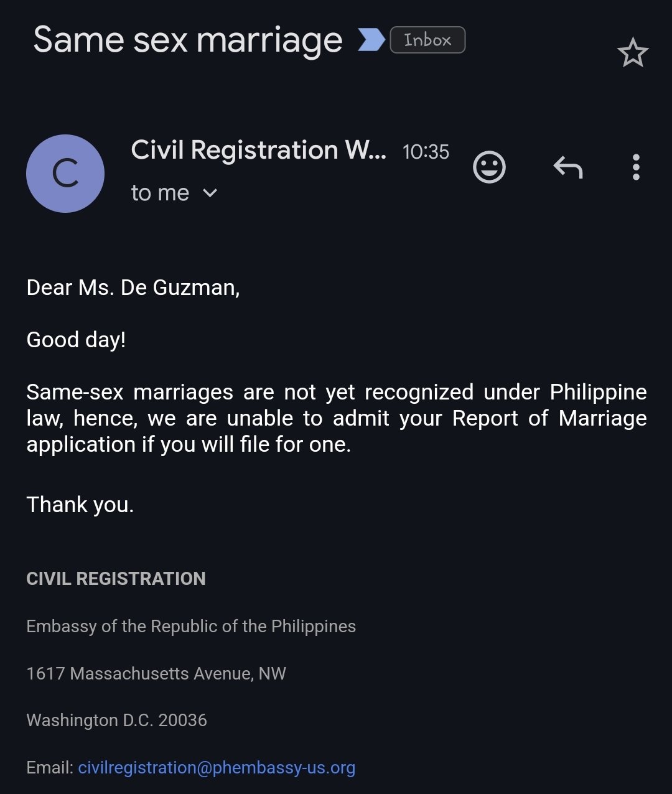Tap the Thank you. closing line
Image resolution: width=672 pixels, height=794 pixels.
[x=80, y=505]
